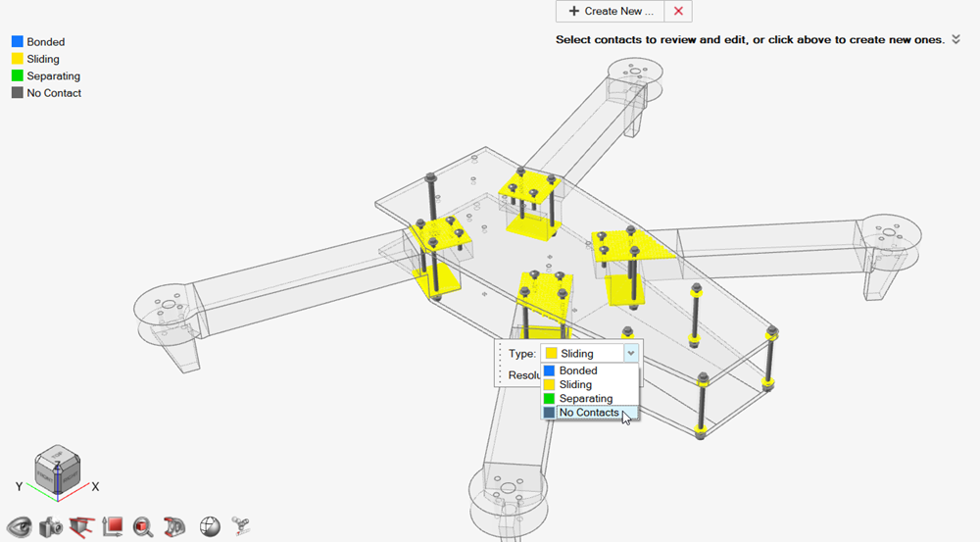
Task: Click the Type combo box showing Sliding
Action: pos(589,353)
